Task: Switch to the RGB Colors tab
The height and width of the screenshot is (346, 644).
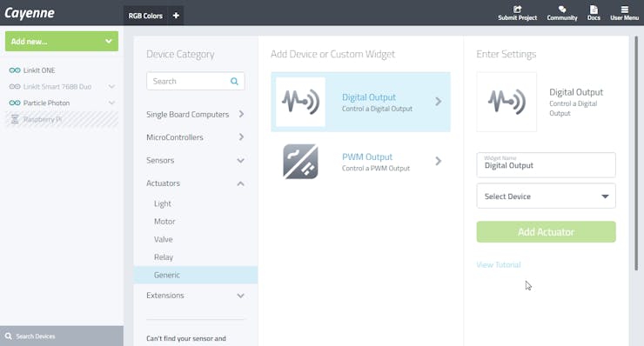Action: pyautogui.click(x=145, y=16)
